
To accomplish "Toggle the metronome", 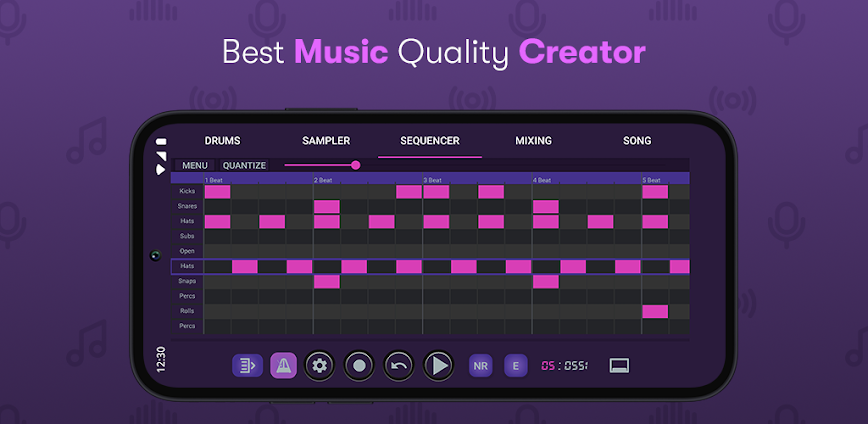I will (x=283, y=365).
